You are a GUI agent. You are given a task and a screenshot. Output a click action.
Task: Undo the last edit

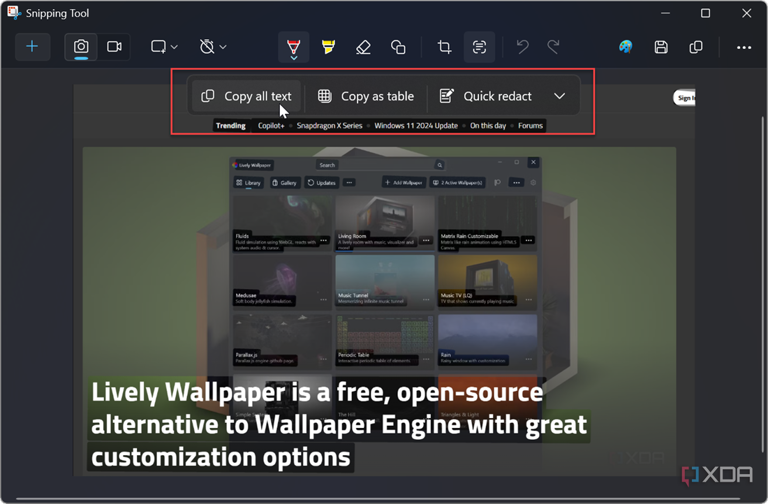(x=522, y=47)
